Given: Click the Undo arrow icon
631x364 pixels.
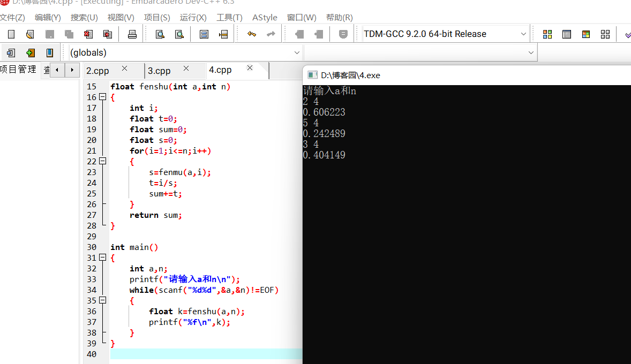Looking at the screenshot, I should [252, 34].
